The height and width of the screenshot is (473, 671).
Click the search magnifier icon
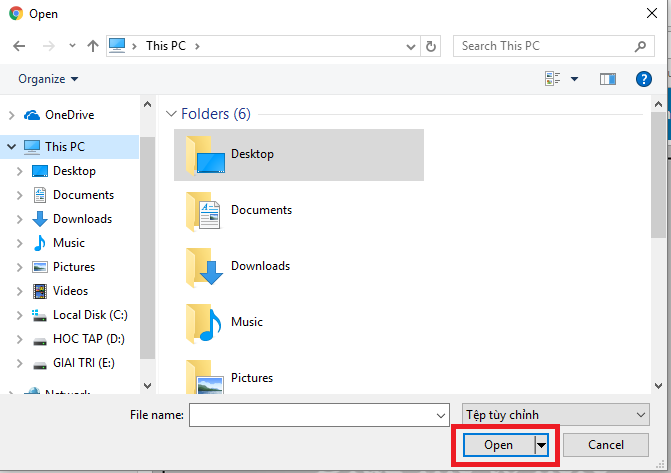(x=641, y=46)
